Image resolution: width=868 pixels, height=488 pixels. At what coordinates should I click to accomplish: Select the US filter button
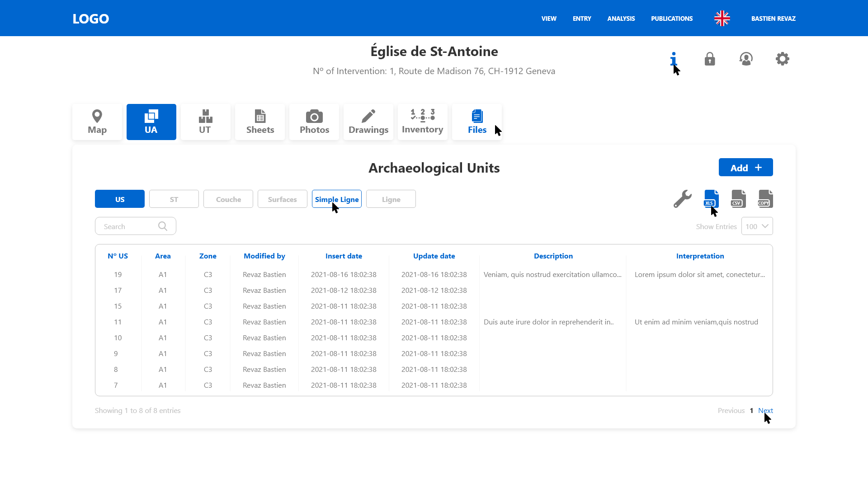tap(120, 199)
